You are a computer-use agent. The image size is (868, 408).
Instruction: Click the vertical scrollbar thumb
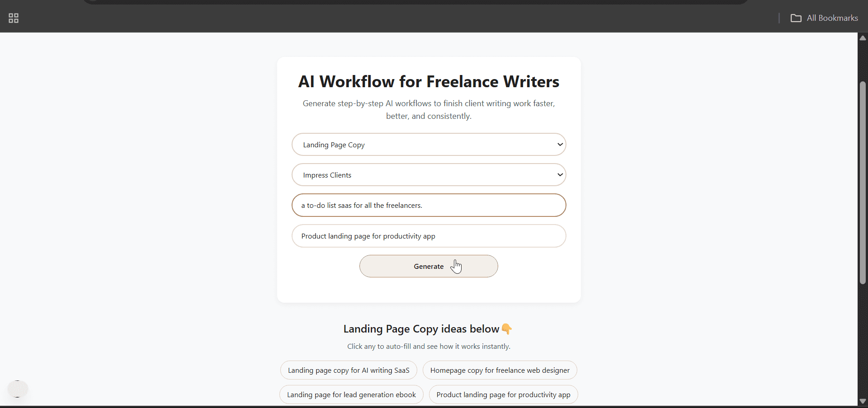(x=863, y=183)
